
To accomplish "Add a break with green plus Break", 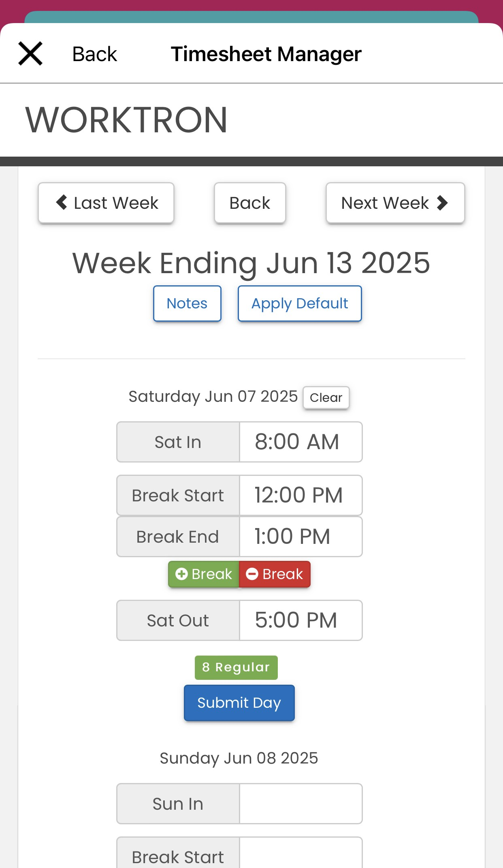I will (204, 574).
